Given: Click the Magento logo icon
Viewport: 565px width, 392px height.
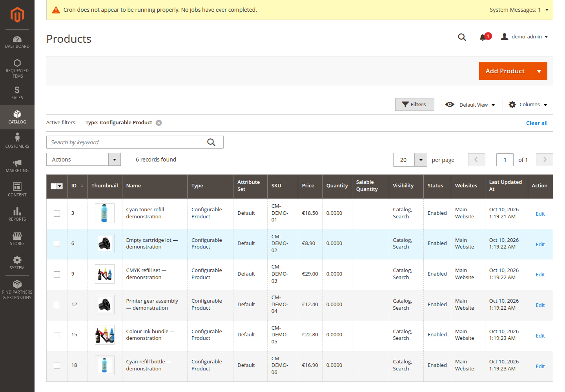Looking at the screenshot, I should (x=17, y=15).
